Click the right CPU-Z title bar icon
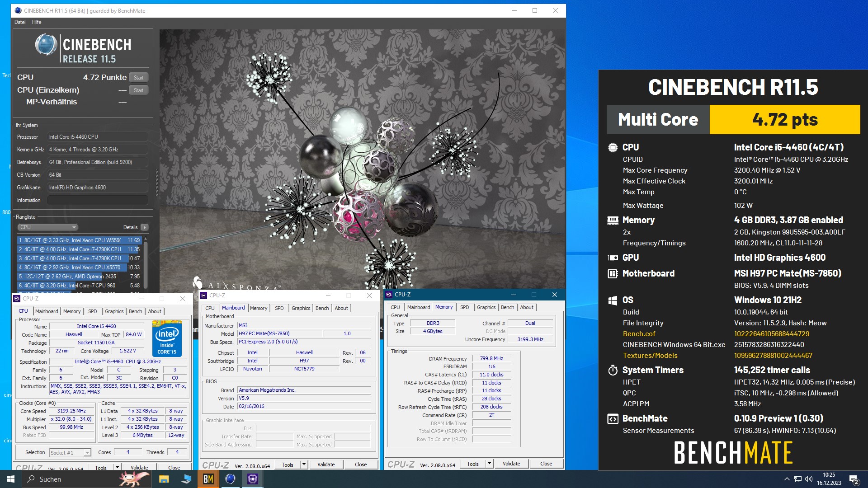 (x=389, y=295)
